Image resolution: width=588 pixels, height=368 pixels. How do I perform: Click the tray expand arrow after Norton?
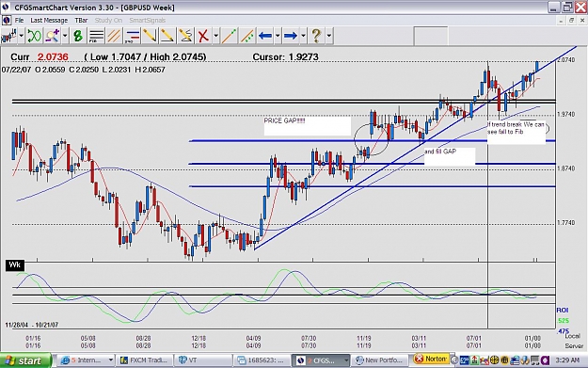coord(454,360)
